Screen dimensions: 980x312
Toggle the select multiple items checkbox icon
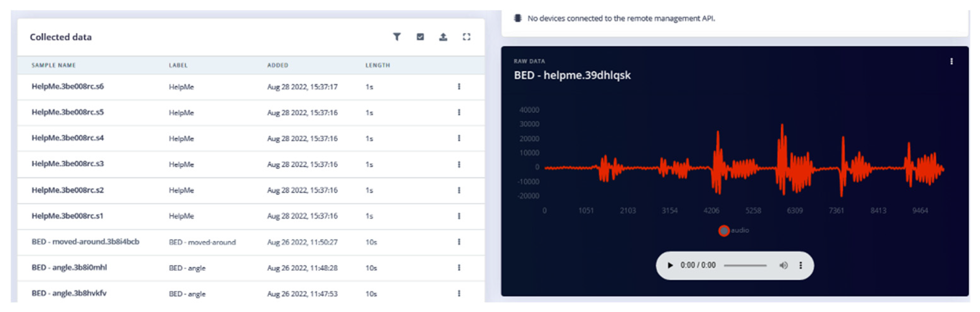click(x=420, y=37)
